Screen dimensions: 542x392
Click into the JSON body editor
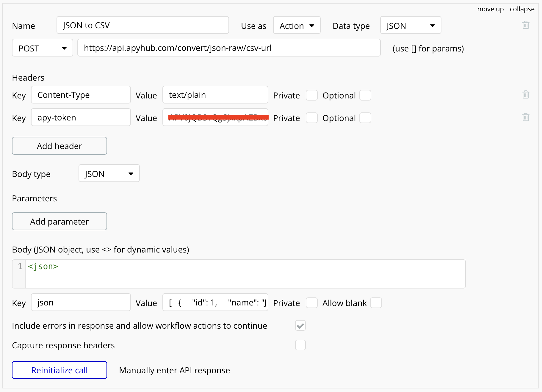(245, 274)
